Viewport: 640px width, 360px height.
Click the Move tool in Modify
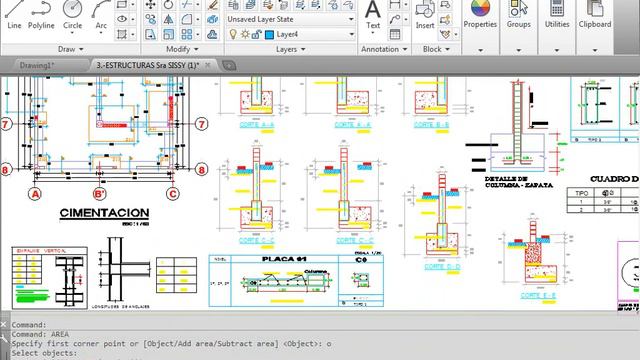150,4
